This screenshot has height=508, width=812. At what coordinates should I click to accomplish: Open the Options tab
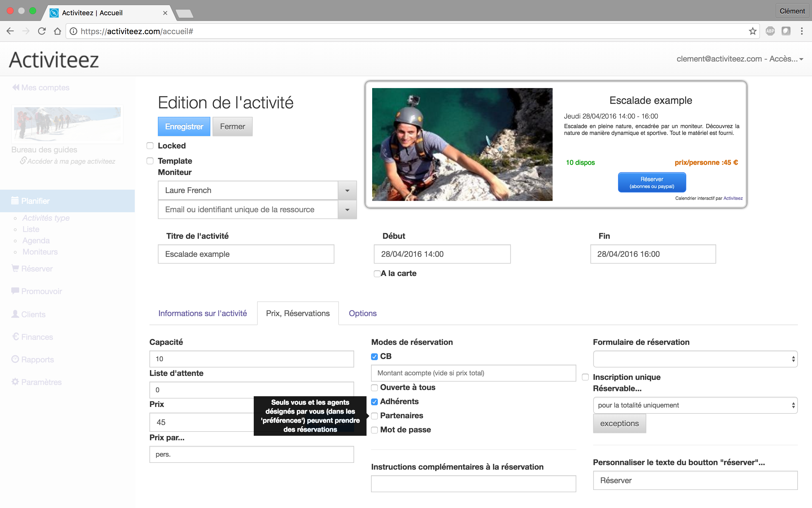click(x=363, y=313)
